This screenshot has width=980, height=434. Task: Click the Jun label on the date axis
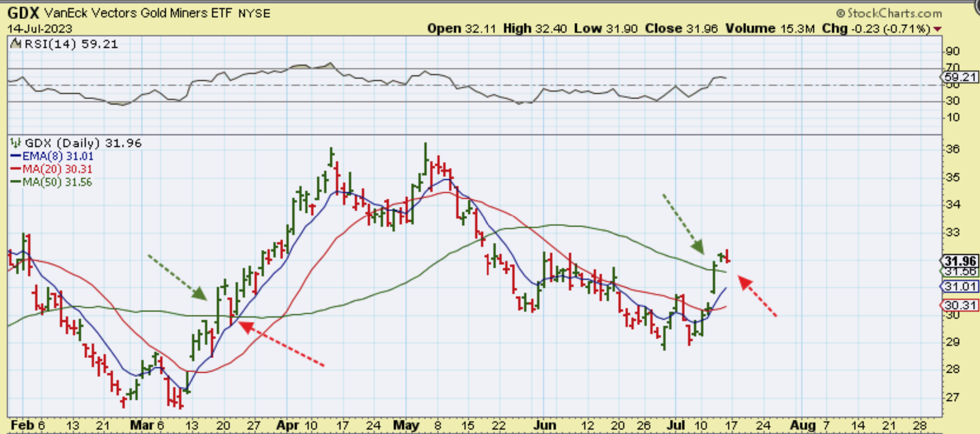pyautogui.click(x=545, y=425)
